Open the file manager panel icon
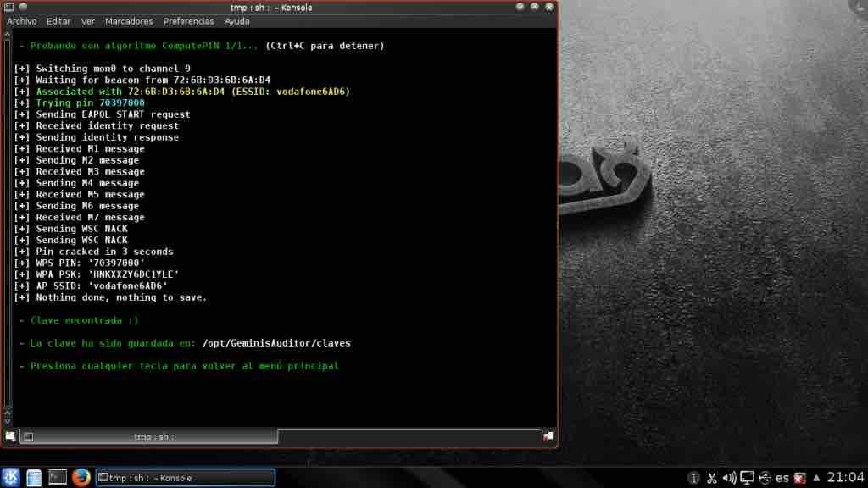The height and width of the screenshot is (488, 868). (34, 478)
